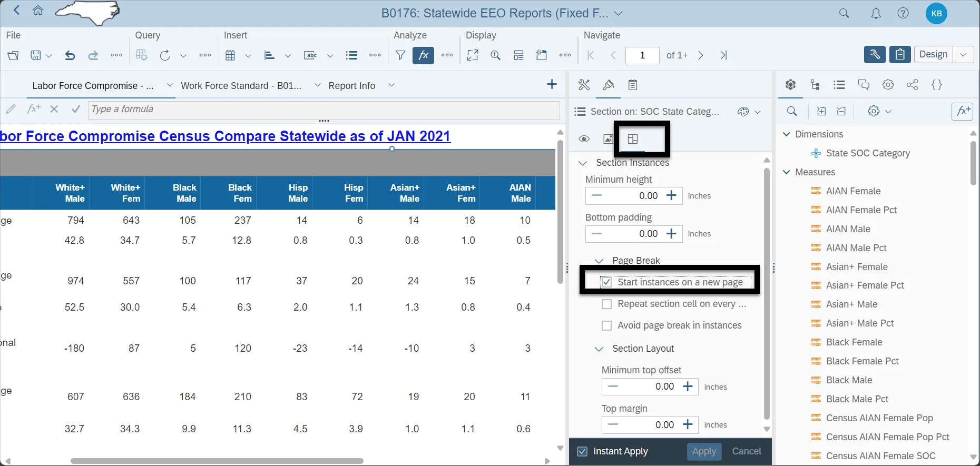Screen dimensions: 980x466
Task: Uncheck Start instances on a new page
Action: pos(607,282)
